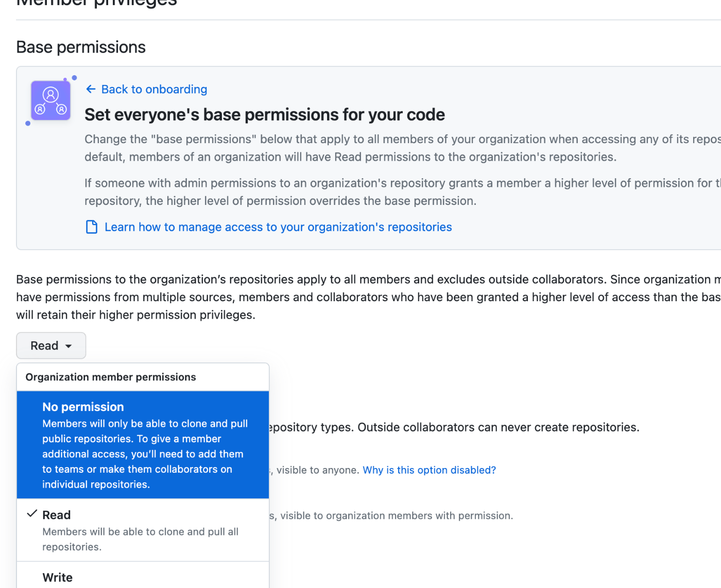The height and width of the screenshot is (588, 721).
Task: Choose the currently checked Read permission option
Action: (57, 514)
